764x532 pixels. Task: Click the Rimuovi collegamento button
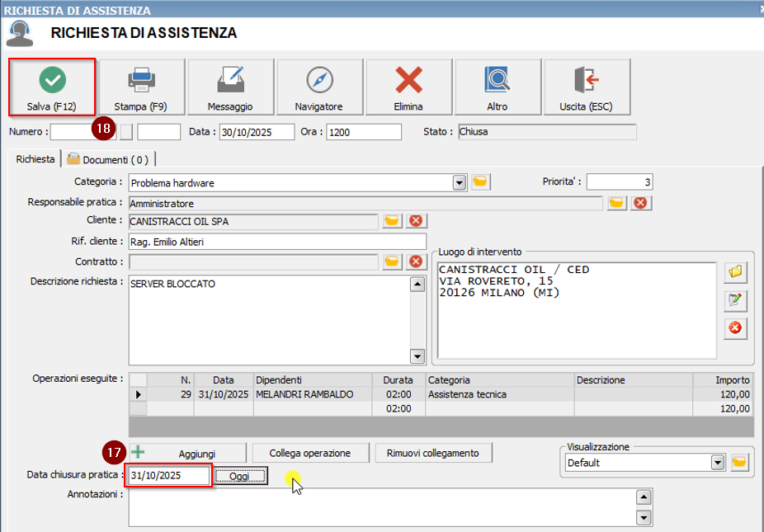[x=433, y=453]
